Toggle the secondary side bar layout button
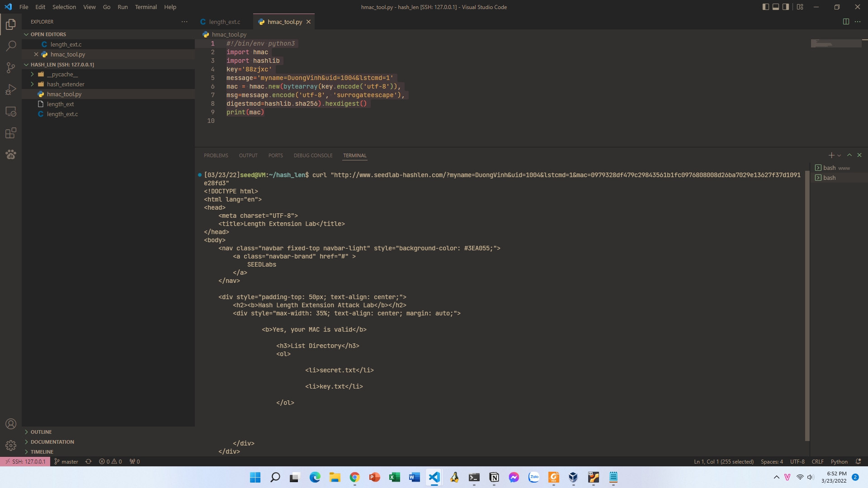Screen dimensions: 868x488 (786, 7)
